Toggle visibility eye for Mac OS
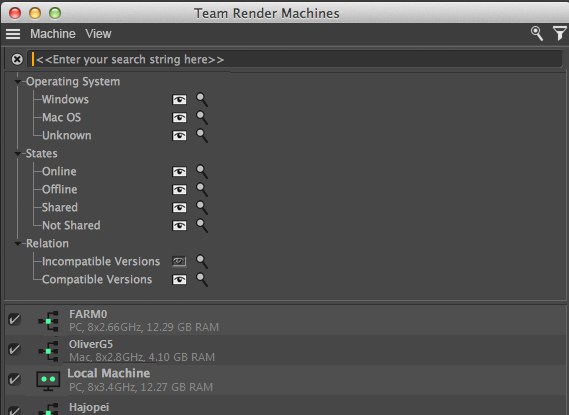Viewport: 569px width, 415px height. tap(179, 118)
